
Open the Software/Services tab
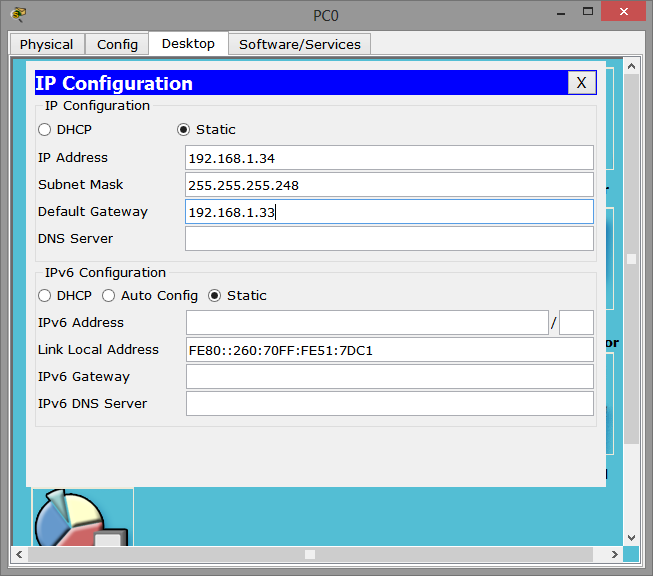pyautogui.click(x=299, y=44)
